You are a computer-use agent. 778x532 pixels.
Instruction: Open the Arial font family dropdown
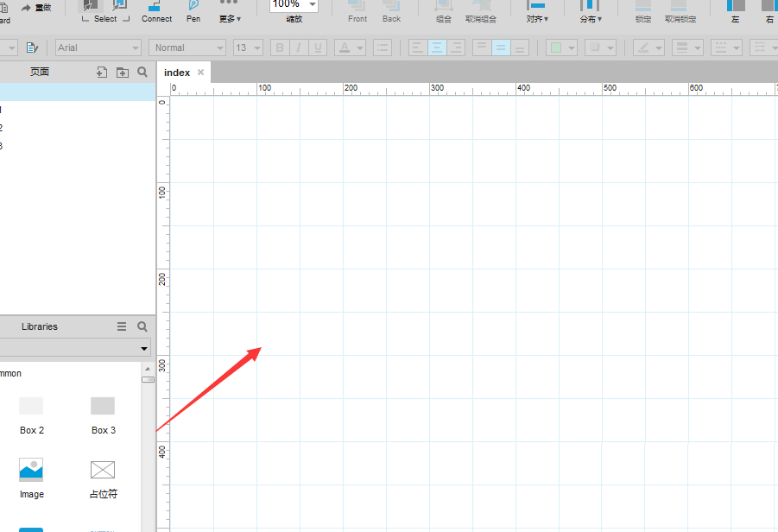[98, 47]
